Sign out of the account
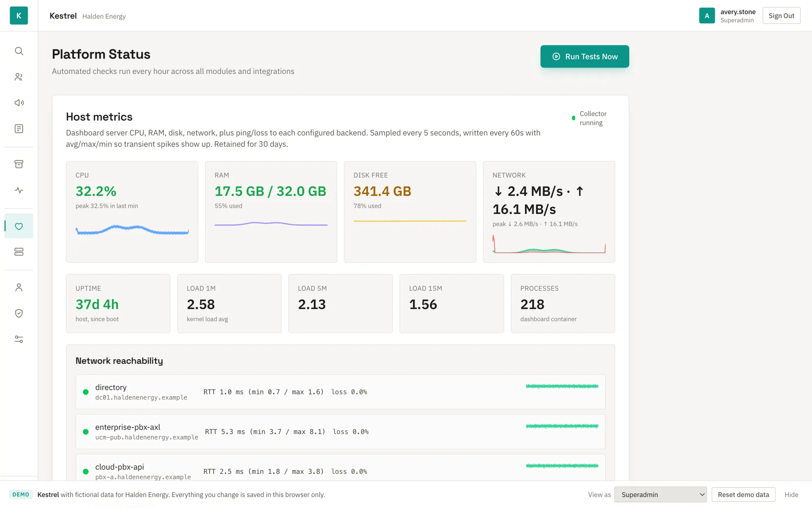This screenshot has height=508, width=812. click(781, 15)
